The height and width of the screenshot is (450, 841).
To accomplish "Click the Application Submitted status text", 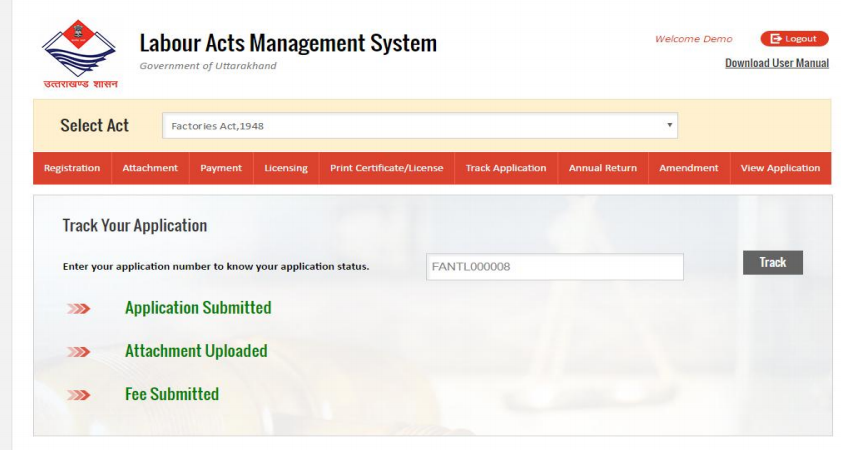I will 198,308.
